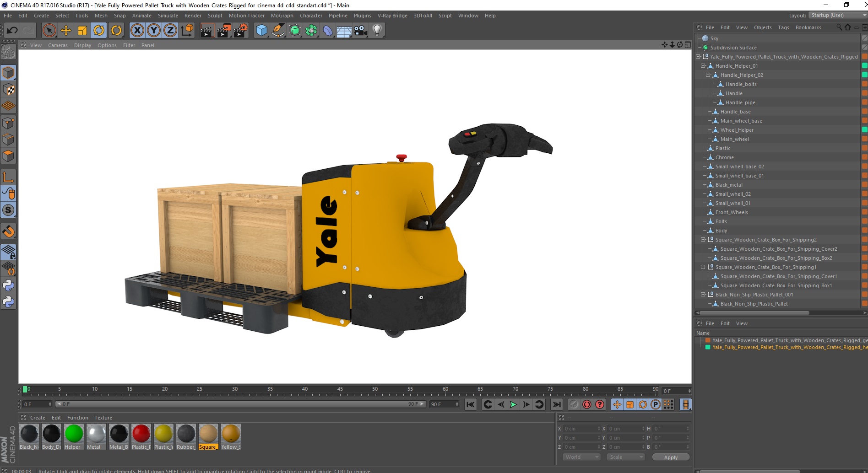This screenshot has width=868, height=473.
Task: Open the spline pen tool
Action: 278,31
